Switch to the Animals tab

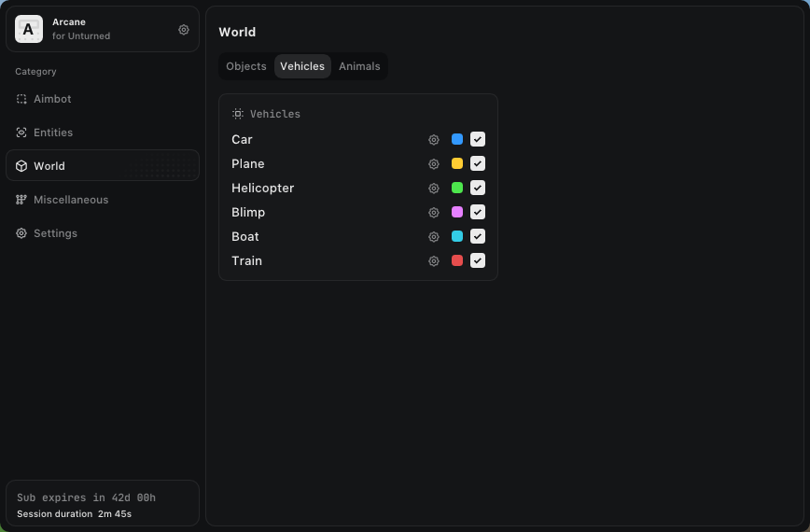click(x=359, y=66)
